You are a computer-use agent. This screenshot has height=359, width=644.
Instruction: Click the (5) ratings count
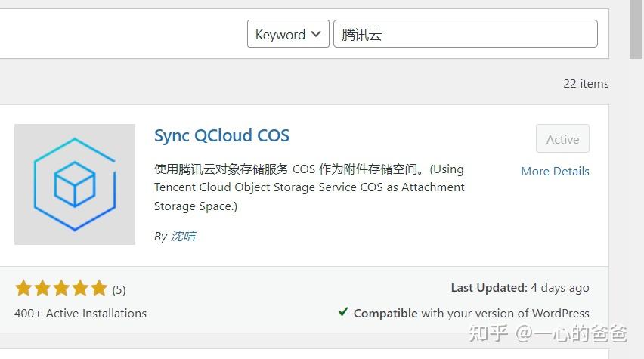[x=119, y=289]
